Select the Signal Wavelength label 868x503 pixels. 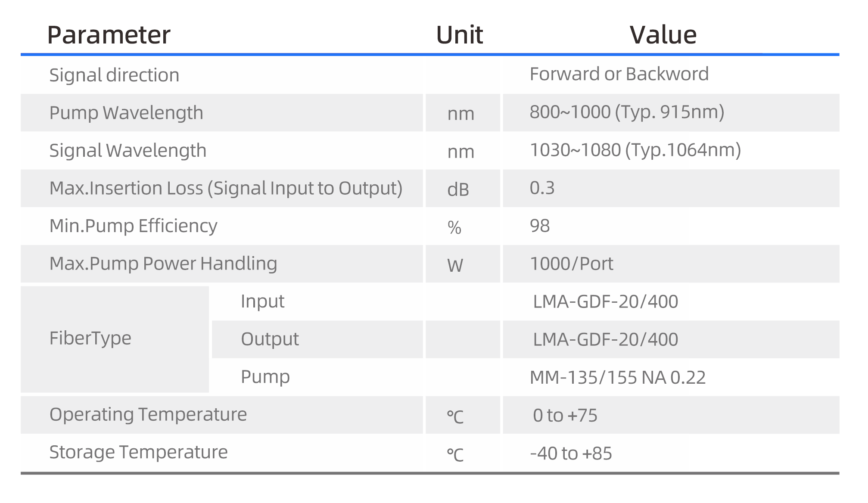pyautogui.click(x=128, y=151)
